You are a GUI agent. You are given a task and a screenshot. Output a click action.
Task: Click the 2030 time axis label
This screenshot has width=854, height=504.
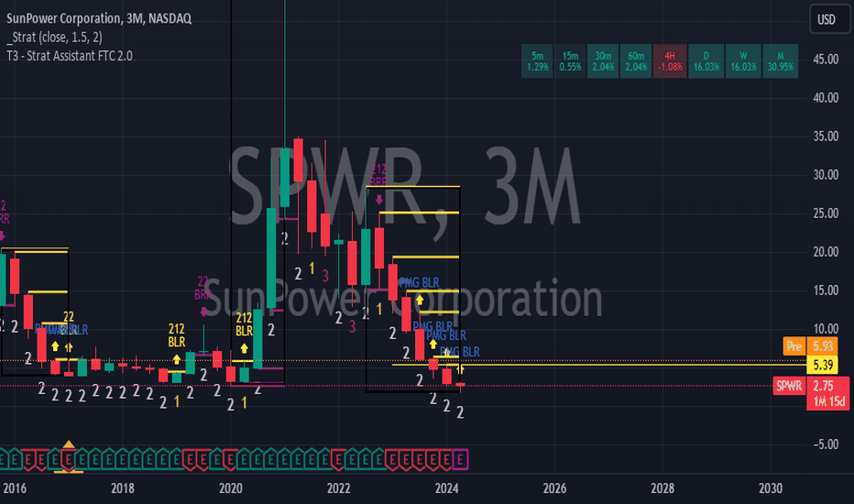770,488
